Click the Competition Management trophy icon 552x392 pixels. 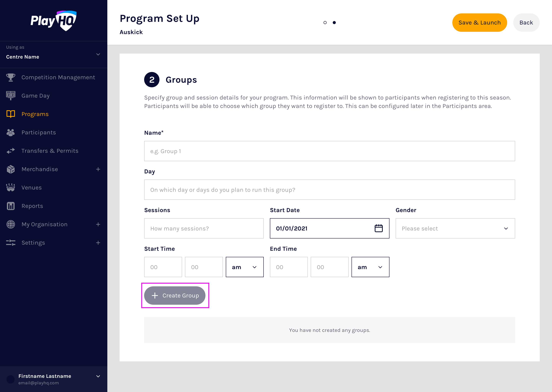[x=11, y=77]
